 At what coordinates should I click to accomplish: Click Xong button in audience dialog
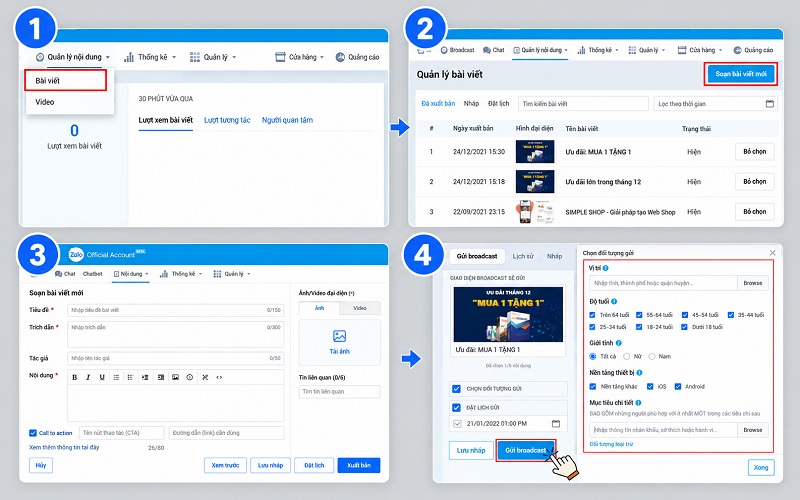point(761,467)
